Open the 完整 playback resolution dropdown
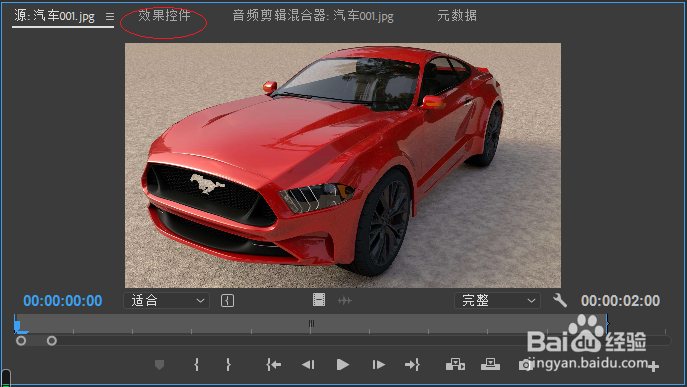 (497, 301)
